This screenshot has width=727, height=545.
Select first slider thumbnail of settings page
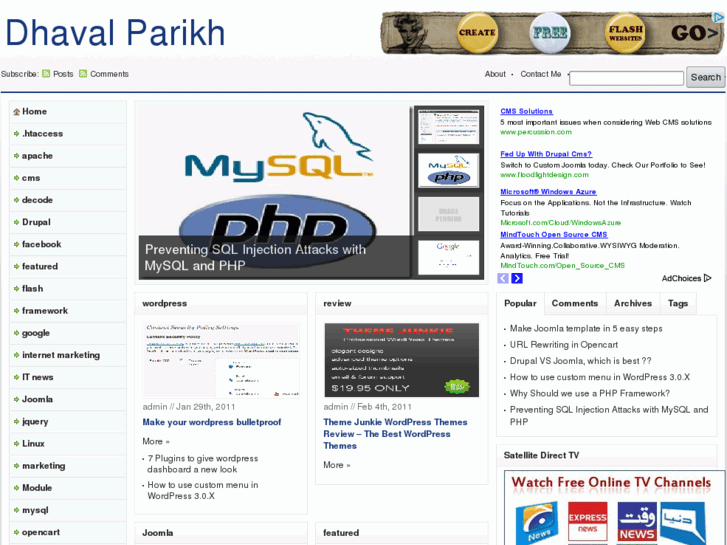coord(448,127)
